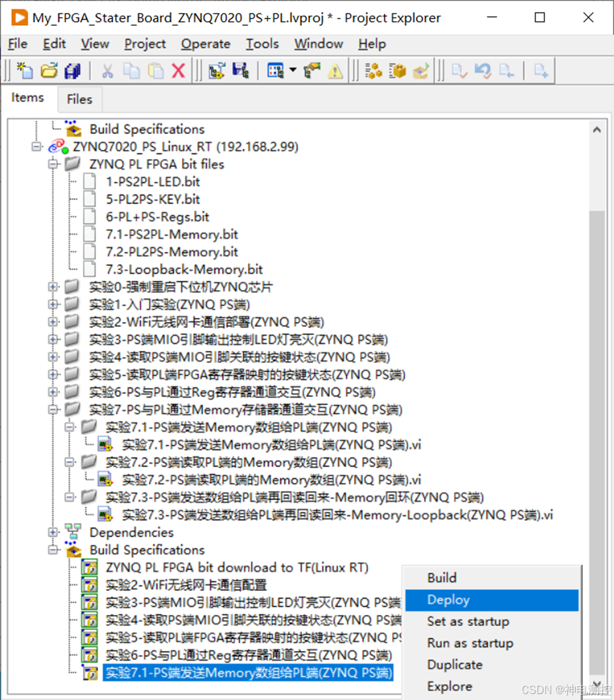Open the Project menu
The height and width of the screenshot is (700, 614).
[145, 44]
